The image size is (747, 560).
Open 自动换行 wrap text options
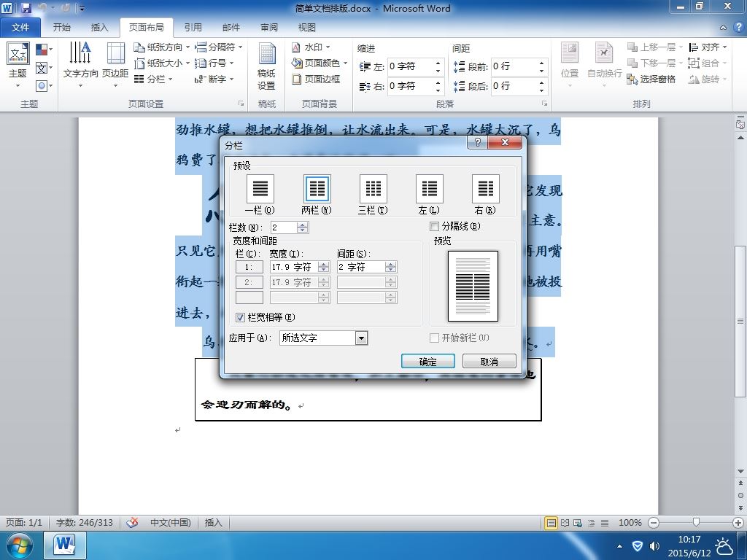pyautogui.click(x=604, y=66)
